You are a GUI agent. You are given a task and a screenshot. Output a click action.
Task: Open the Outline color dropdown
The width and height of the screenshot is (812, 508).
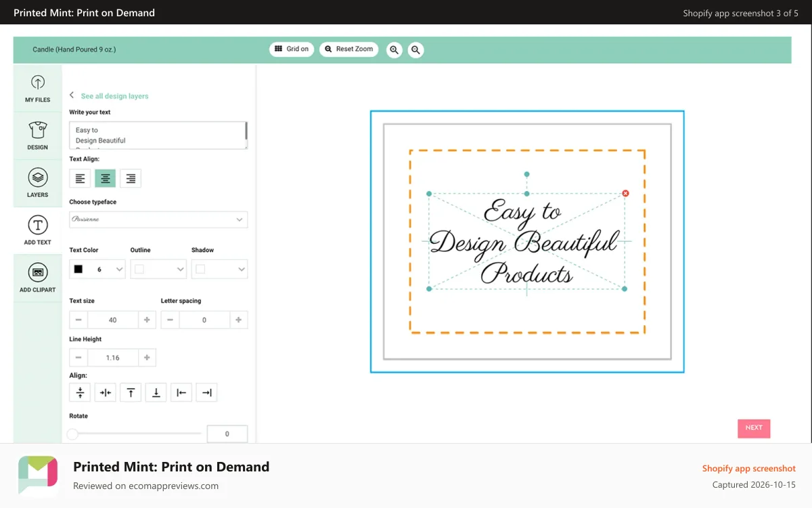tap(158, 269)
